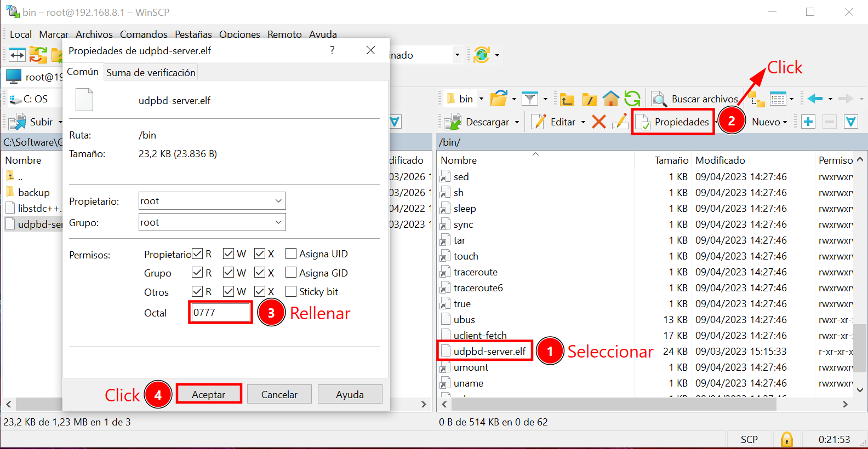
Task: Click the blue plus select-files icon
Action: (x=808, y=122)
